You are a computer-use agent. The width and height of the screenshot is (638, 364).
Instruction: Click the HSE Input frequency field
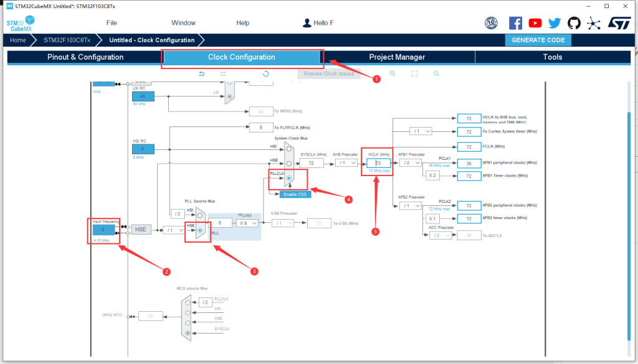pos(103,230)
